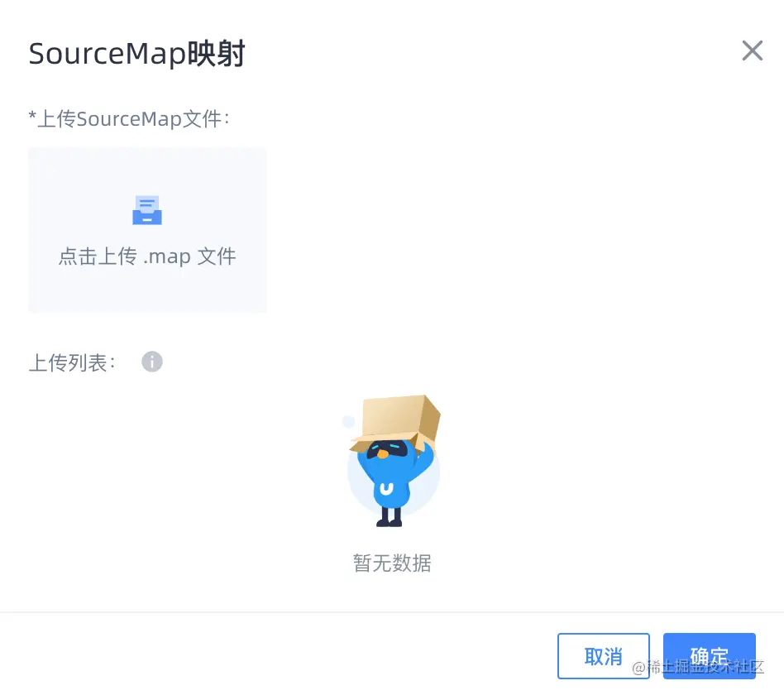The width and height of the screenshot is (784, 695).
Task: Click the red required asterisk before 上传SourceMap文件
Action: [x=32, y=116]
